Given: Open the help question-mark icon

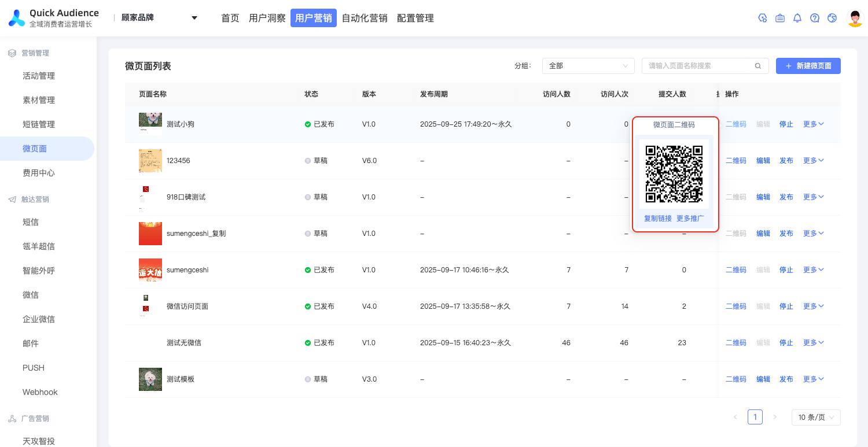Looking at the screenshot, I should [815, 18].
